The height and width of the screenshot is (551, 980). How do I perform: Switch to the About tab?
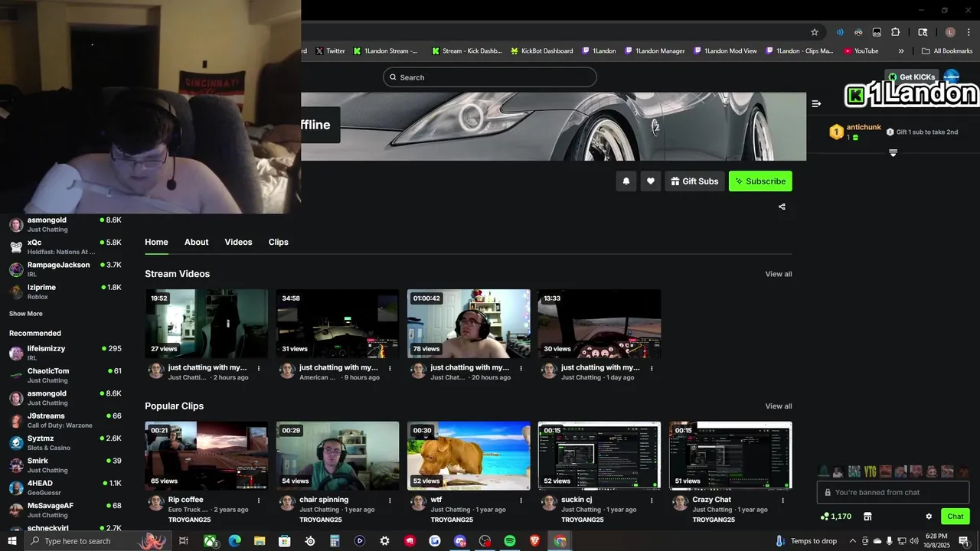[x=196, y=242]
